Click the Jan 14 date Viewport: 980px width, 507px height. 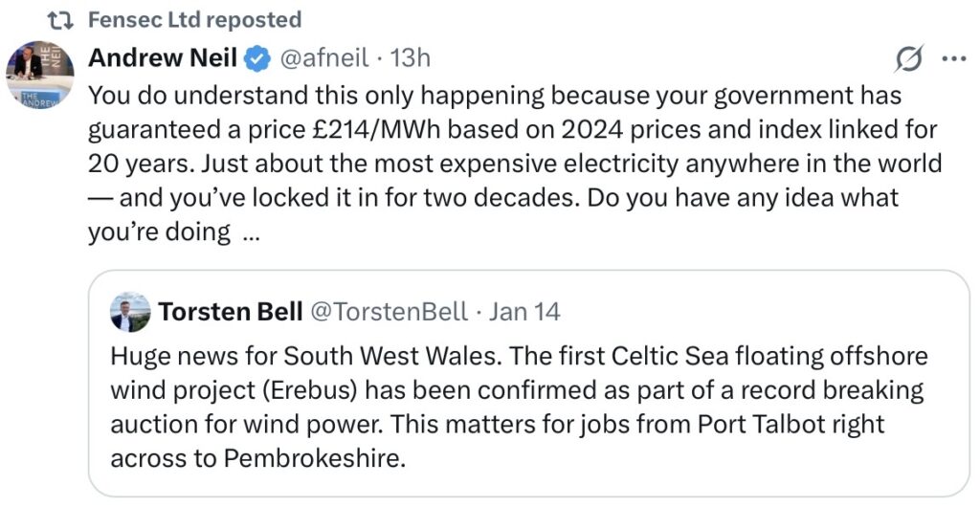click(x=524, y=312)
